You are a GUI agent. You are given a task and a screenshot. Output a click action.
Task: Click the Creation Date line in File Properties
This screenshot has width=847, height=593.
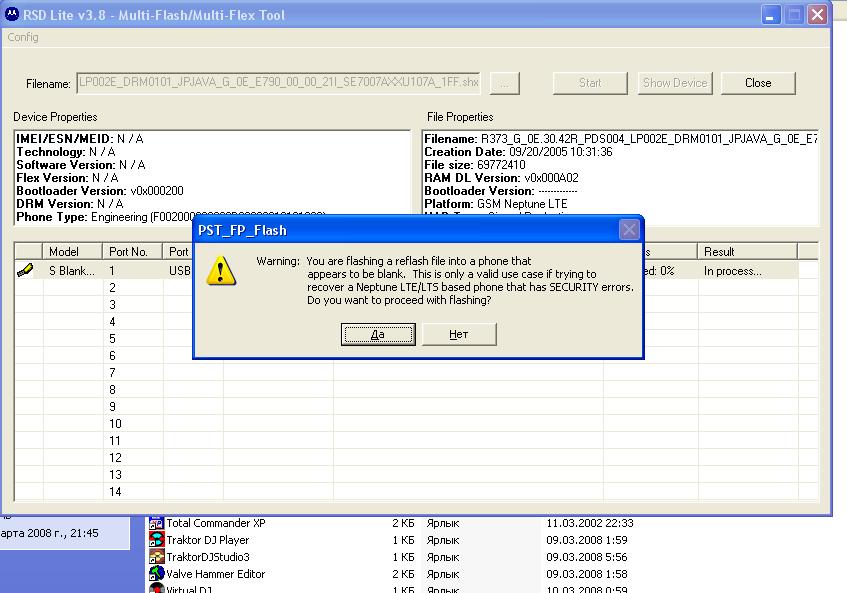point(518,152)
